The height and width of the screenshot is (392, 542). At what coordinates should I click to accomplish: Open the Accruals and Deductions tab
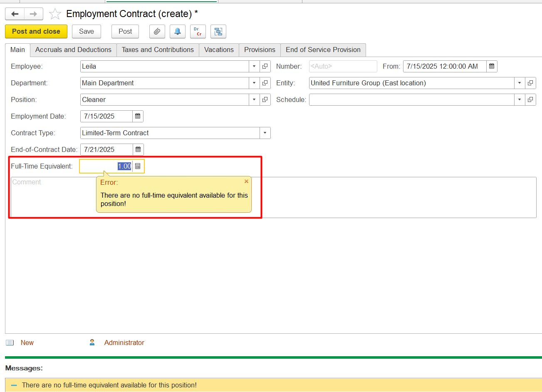[x=73, y=50]
